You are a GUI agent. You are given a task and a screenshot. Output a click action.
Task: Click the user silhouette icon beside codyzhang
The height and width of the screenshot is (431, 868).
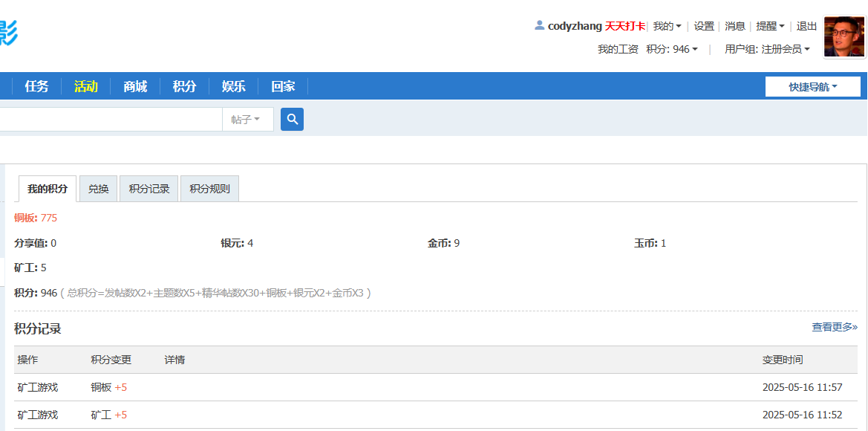point(539,25)
